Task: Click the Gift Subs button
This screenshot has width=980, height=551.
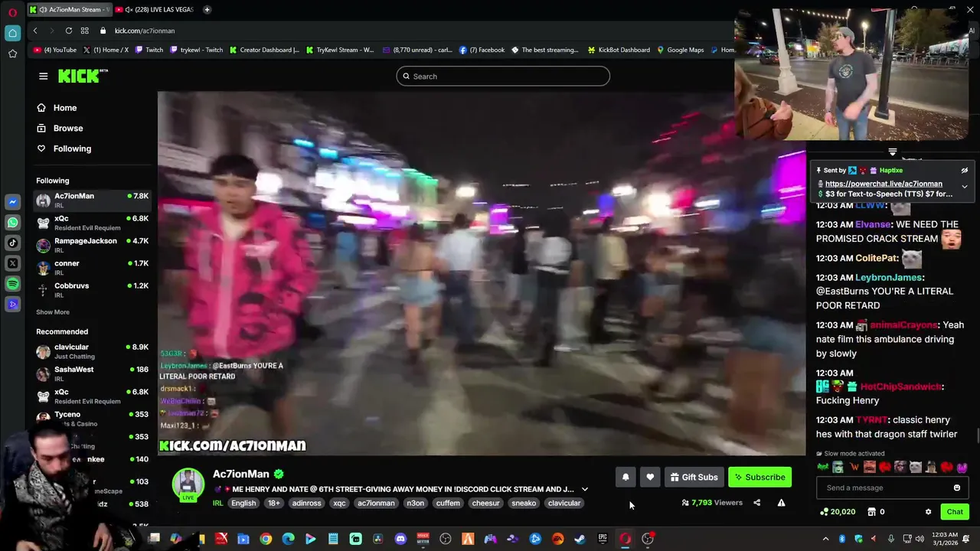Action: pos(694,477)
